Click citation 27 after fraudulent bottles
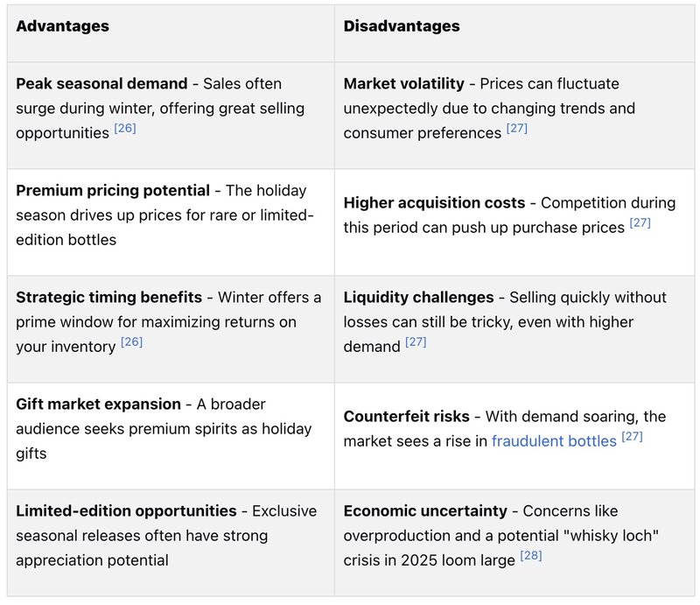The width and height of the screenshot is (700, 605). click(633, 436)
